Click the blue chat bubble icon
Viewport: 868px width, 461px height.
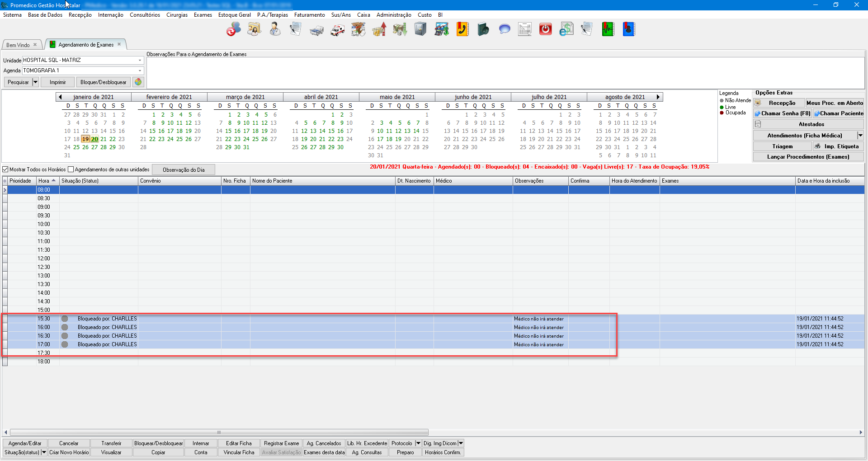point(504,30)
